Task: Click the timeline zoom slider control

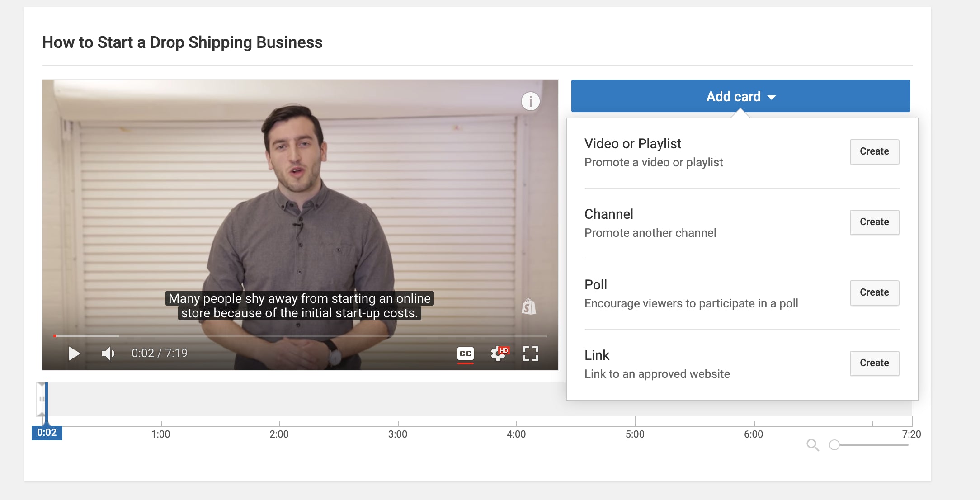Action: tap(835, 444)
